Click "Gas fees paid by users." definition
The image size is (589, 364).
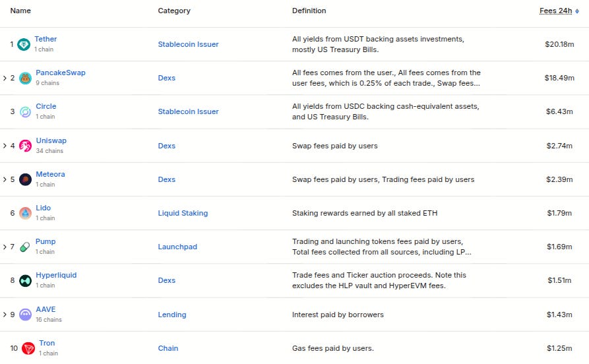point(333,348)
